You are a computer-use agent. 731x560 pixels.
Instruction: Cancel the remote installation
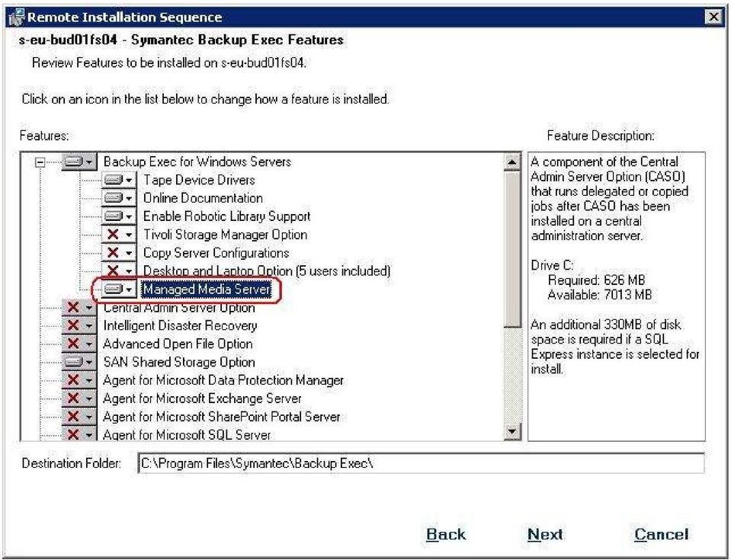point(661,534)
